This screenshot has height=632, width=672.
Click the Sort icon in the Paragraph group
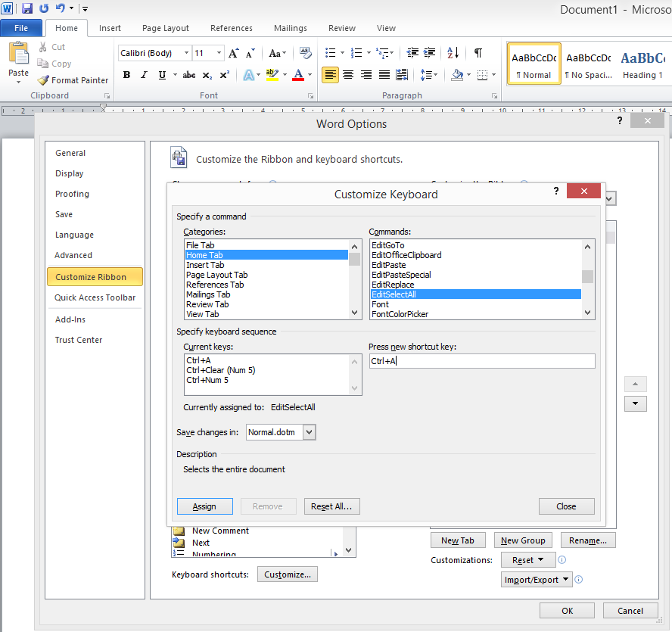(453, 53)
